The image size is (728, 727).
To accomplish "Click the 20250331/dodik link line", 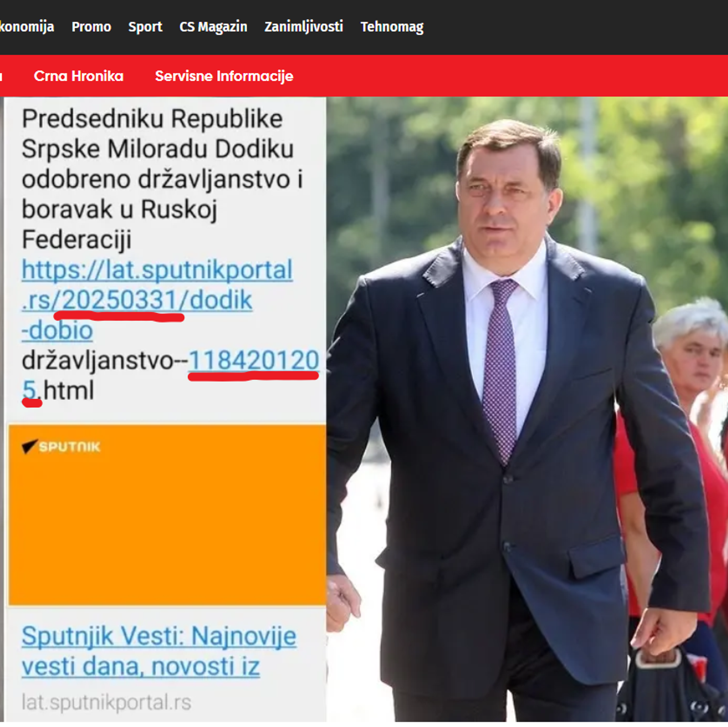I will [x=137, y=300].
